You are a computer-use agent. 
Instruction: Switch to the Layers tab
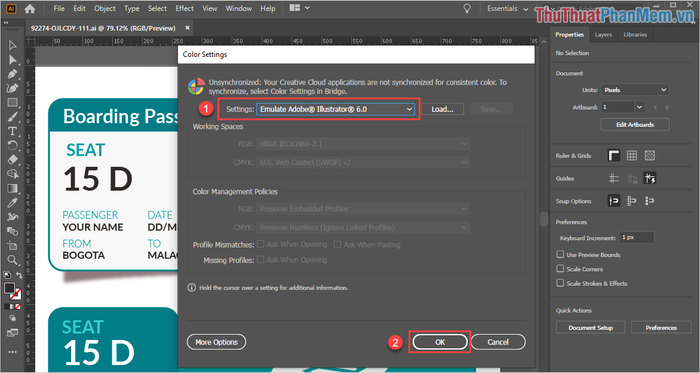603,34
